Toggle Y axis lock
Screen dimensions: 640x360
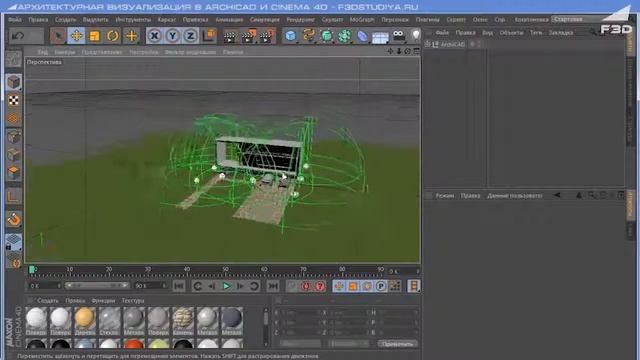[172, 36]
